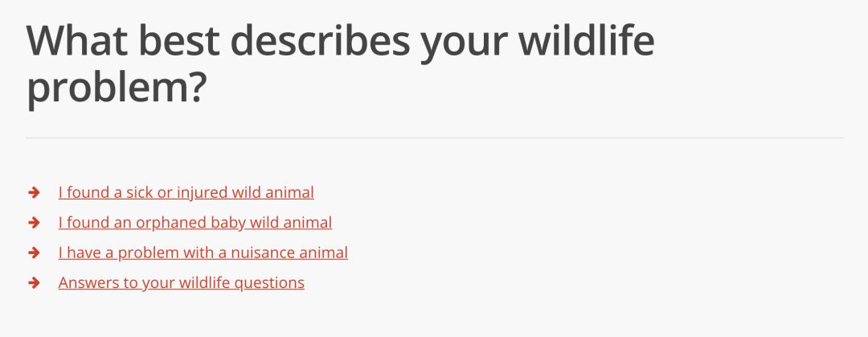
Task: Click arrow icon beside wildlife questions link
Action: (34, 283)
